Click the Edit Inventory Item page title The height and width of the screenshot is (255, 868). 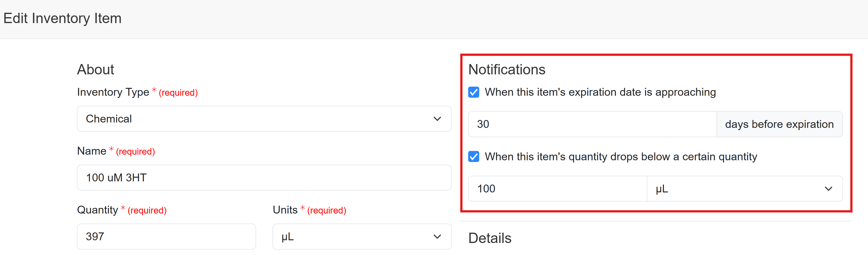coord(62,18)
